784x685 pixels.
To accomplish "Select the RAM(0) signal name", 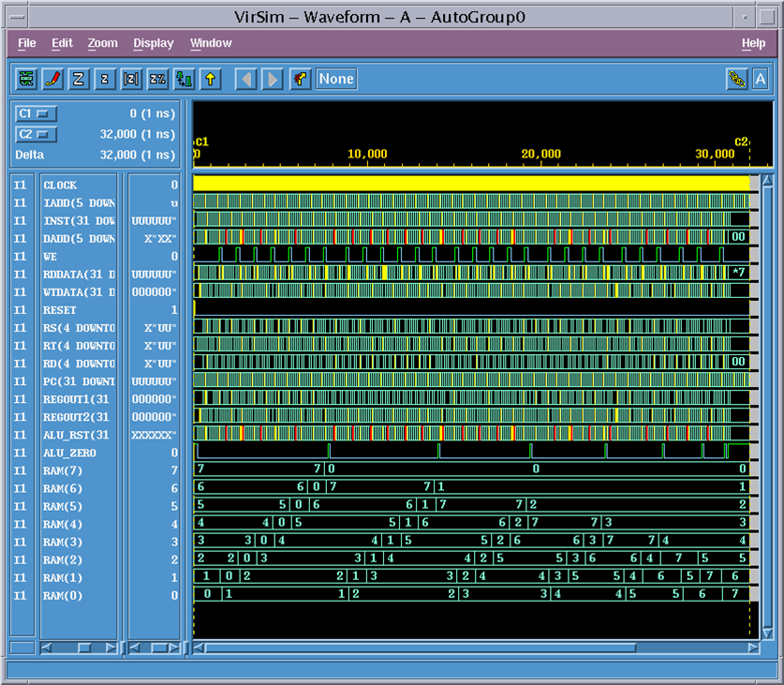I will pyautogui.click(x=63, y=596).
